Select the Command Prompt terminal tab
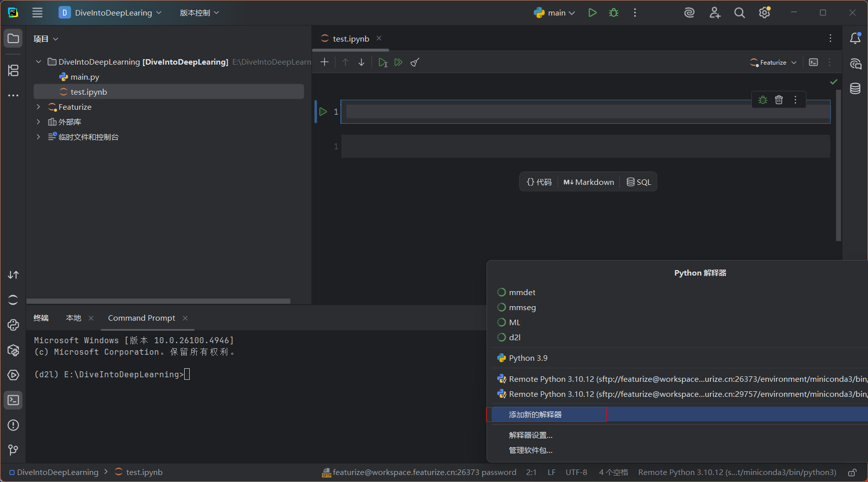Screen dimensions: 868x482 click(142, 318)
